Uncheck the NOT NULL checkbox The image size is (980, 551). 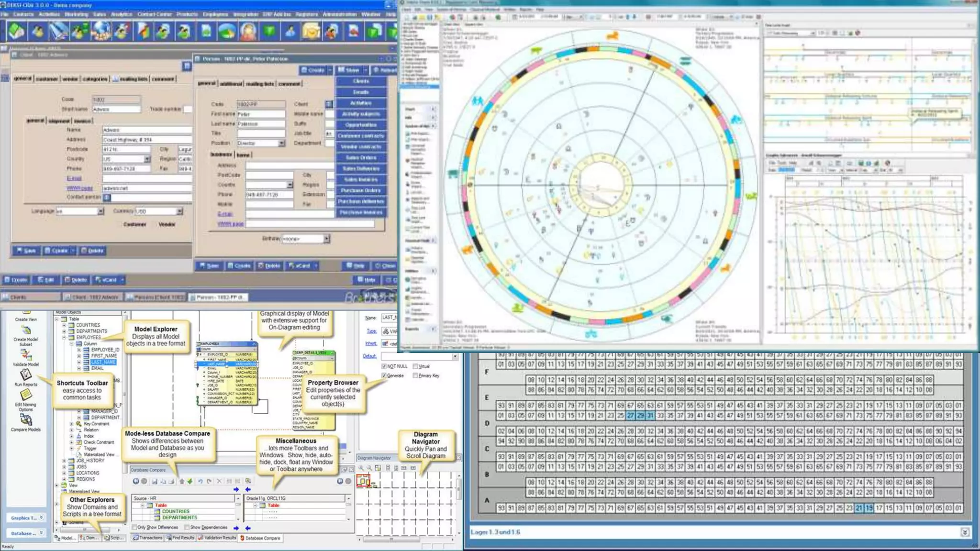384,366
